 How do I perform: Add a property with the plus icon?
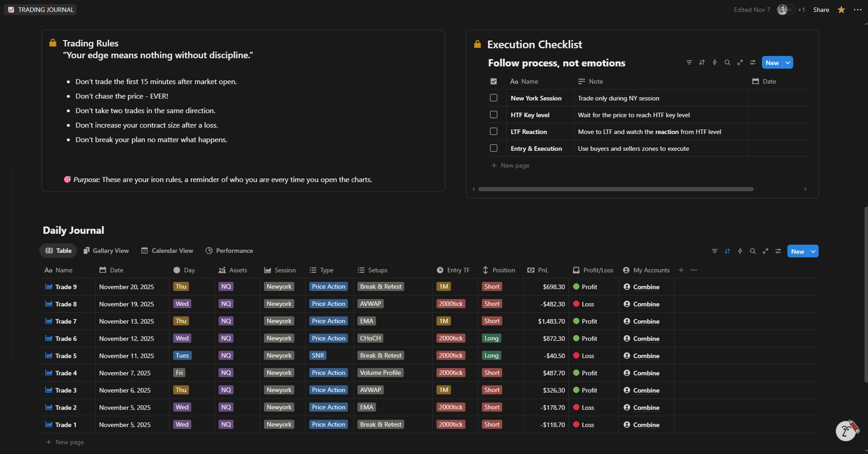click(681, 270)
